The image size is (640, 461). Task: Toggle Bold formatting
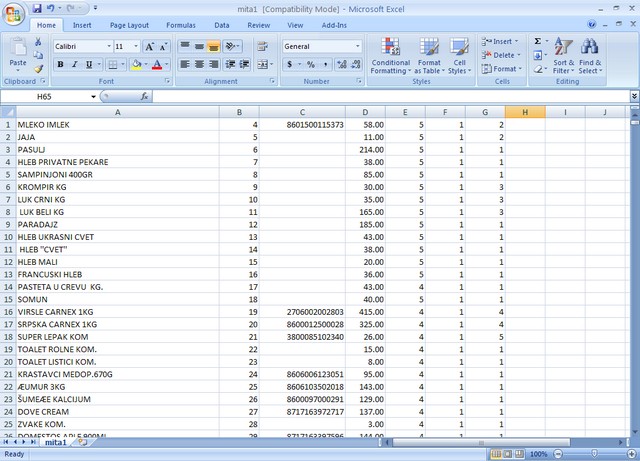pyautogui.click(x=60, y=65)
